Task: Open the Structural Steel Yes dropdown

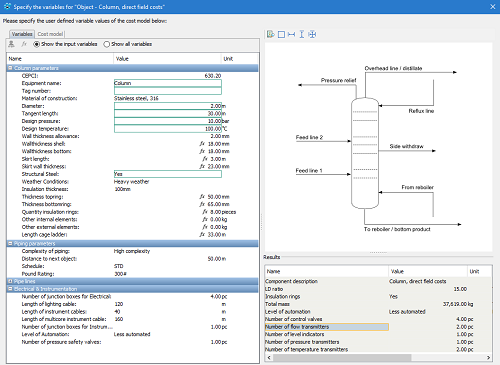Action: (x=168, y=174)
